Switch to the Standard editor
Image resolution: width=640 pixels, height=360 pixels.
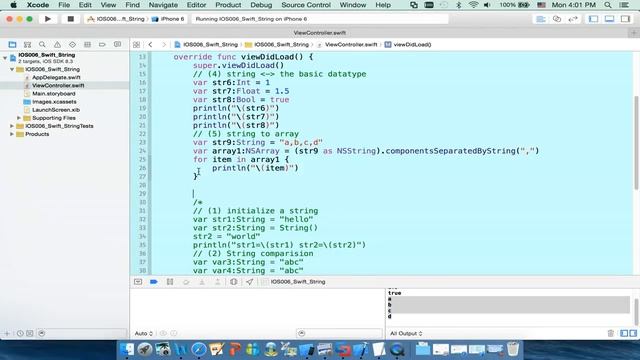pos(541,19)
